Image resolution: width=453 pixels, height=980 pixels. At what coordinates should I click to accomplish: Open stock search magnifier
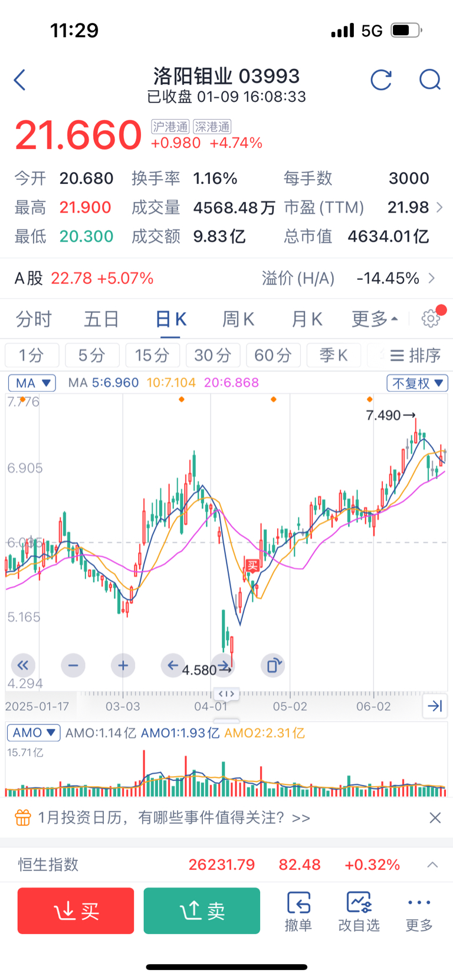tap(429, 80)
